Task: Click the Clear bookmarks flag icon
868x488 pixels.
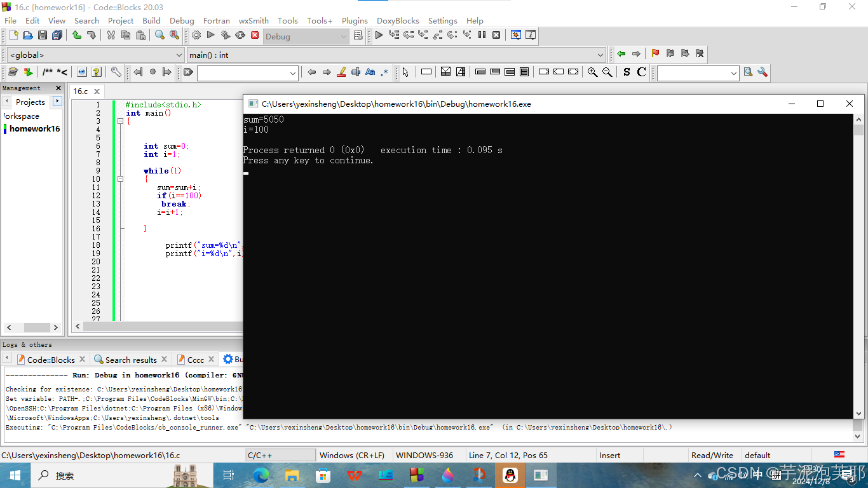Action: pyautogui.click(x=700, y=54)
